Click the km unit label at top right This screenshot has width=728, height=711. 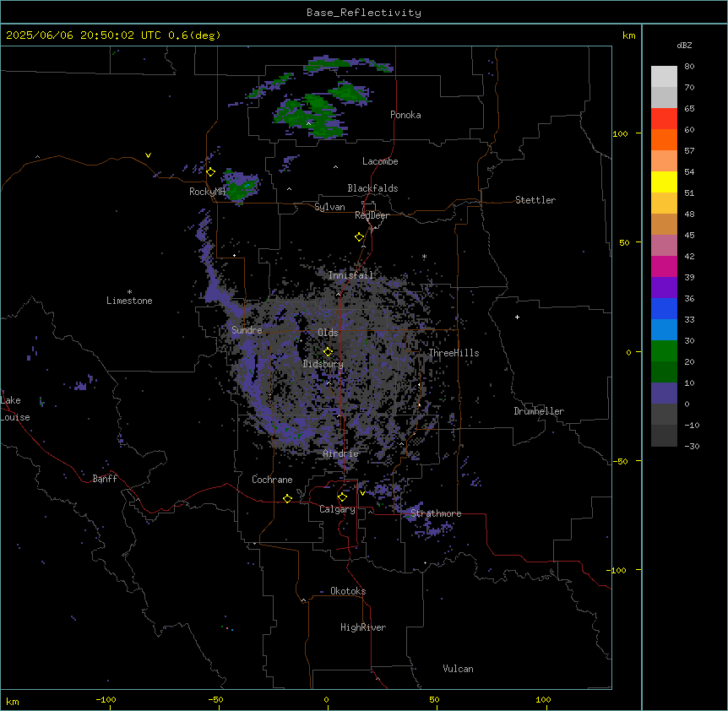coord(628,35)
